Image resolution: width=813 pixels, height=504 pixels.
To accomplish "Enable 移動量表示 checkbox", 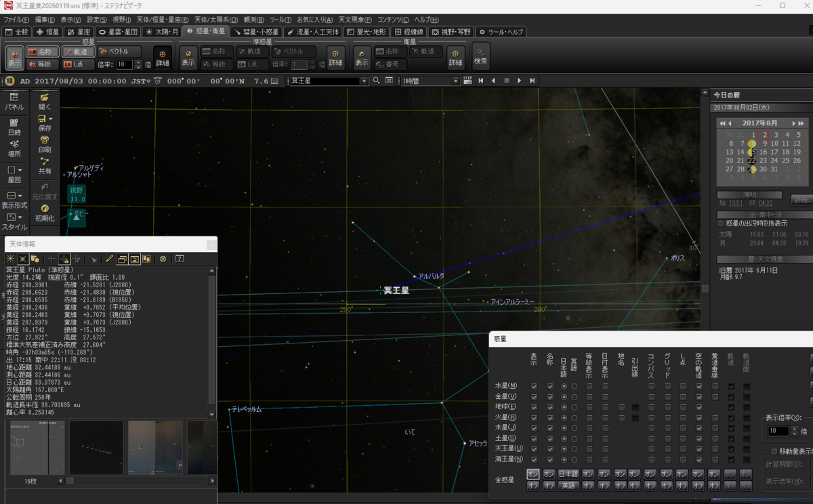I will tap(774, 452).
